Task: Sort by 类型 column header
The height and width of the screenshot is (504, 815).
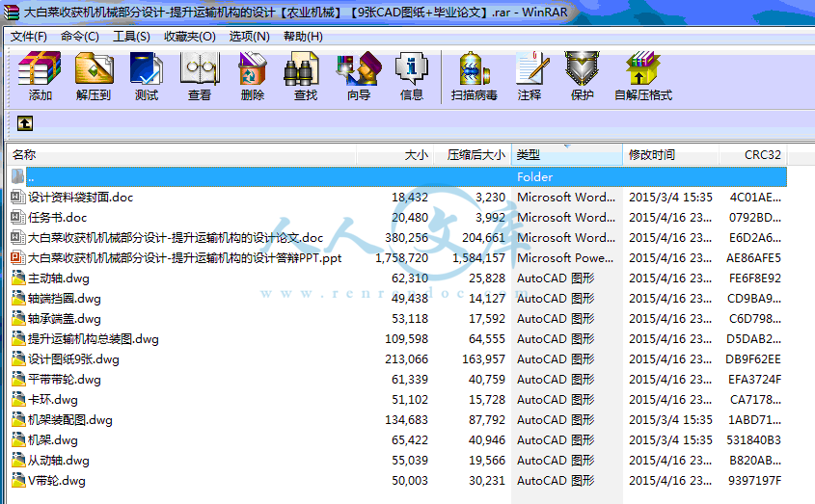Action: [x=567, y=155]
